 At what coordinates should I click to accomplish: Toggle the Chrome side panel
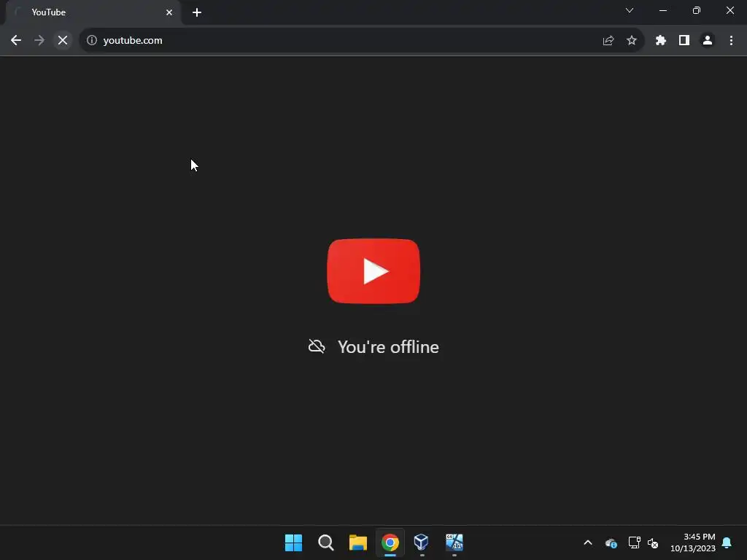click(684, 41)
